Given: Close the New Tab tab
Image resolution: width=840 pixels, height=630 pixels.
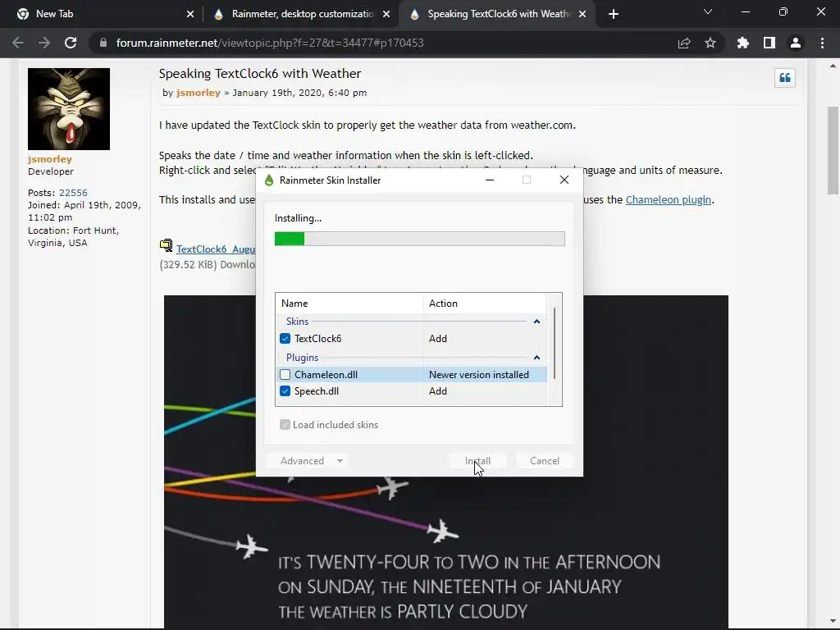Looking at the screenshot, I should (190, 14).
